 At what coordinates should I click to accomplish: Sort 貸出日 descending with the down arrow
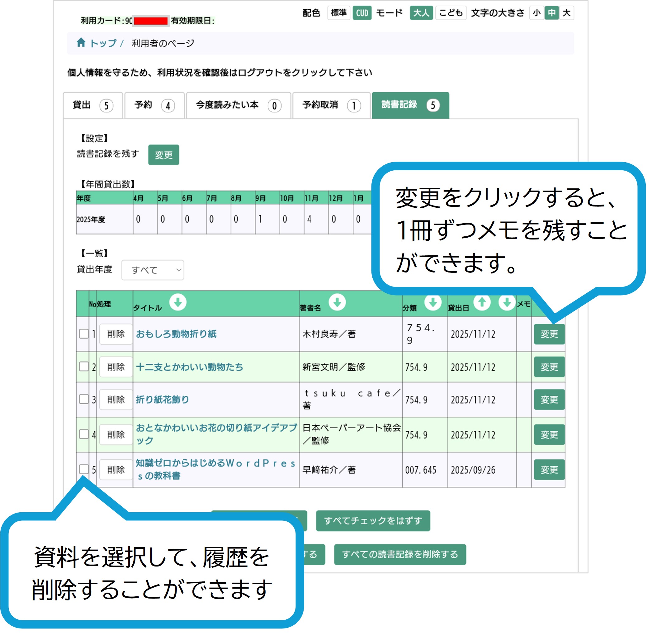(x=507, y=302)
